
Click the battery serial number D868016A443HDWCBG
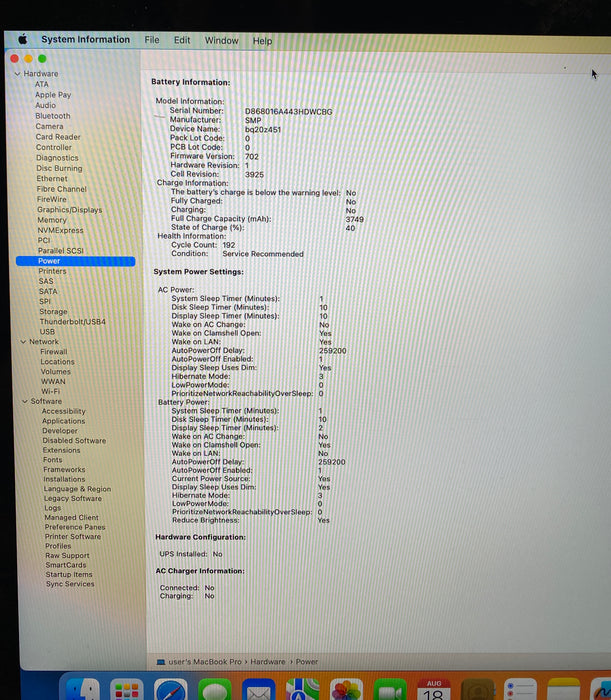tap(288, 112)
